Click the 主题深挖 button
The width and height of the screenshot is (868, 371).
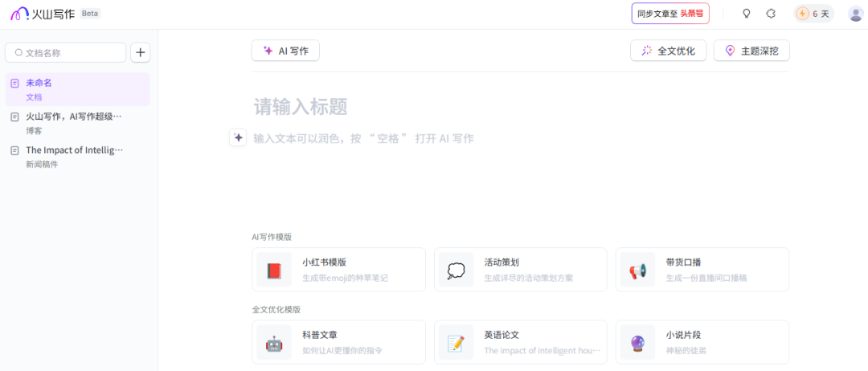[751, 51]
